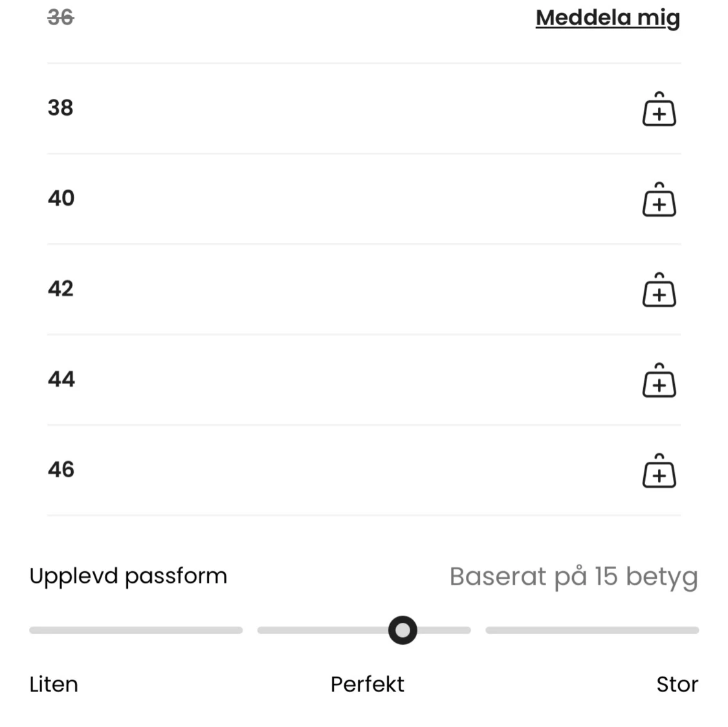Click Baserat på 15 betyg
The image size is (728, 727).
pos(573,576)
